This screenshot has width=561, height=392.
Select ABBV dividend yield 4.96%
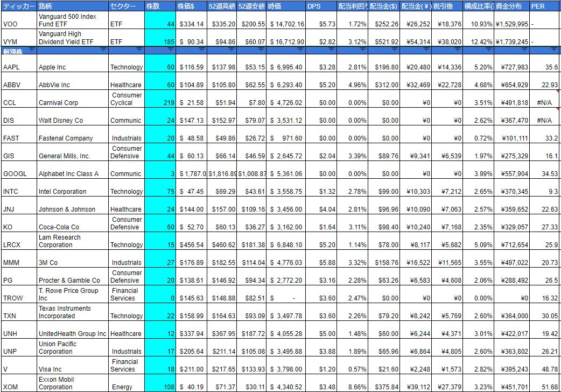[x=353, y=81]
